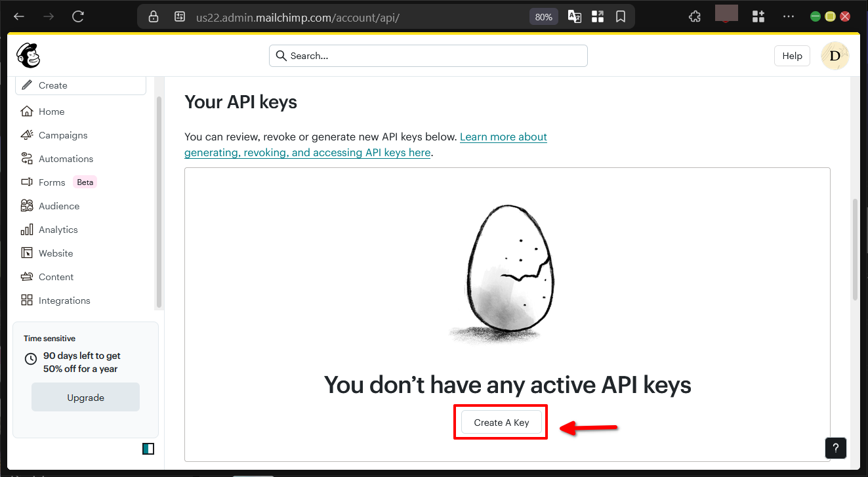Viewport: 868px width, 477px height.
Task: Open profile menu via the D avatar
Action: coord(835,55)
